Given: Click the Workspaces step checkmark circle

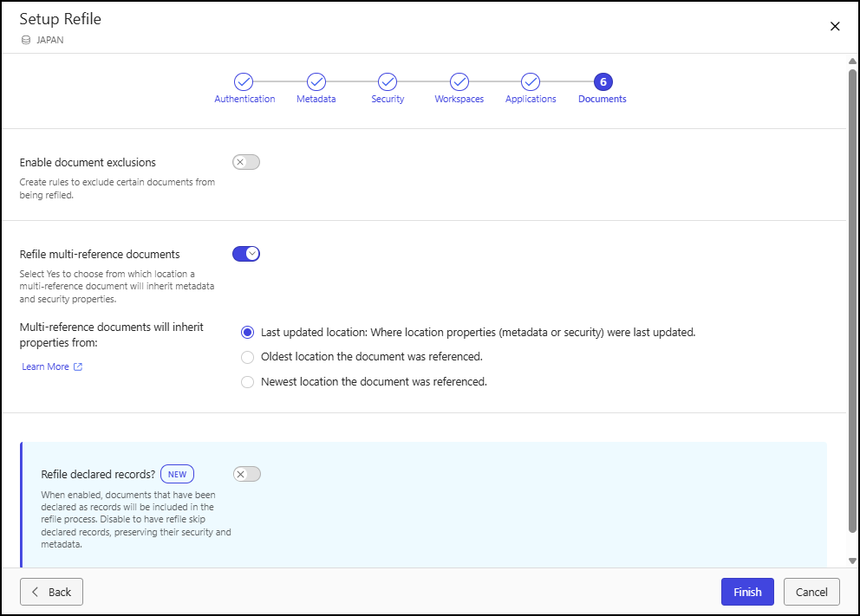Looking at the screenshot, I should (459, 81).
